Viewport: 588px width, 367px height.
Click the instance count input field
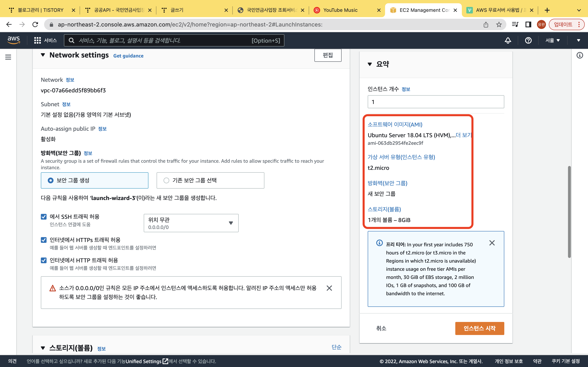coord(436,102)
